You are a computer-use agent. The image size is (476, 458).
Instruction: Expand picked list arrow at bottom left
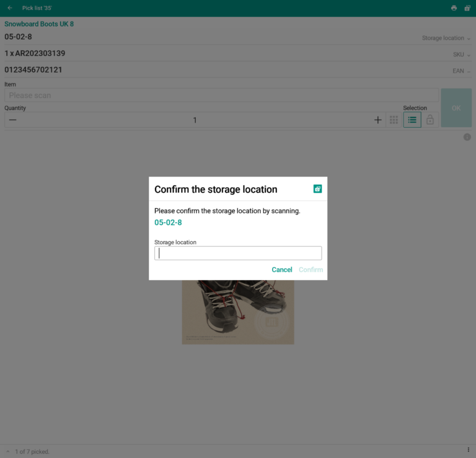8,452
